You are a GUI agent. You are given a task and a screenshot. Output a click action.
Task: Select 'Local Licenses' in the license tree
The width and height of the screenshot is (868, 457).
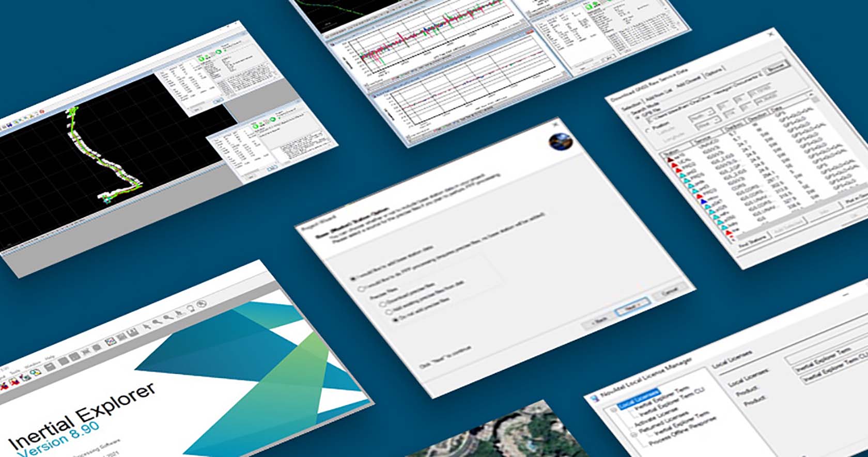coord(639,399)
